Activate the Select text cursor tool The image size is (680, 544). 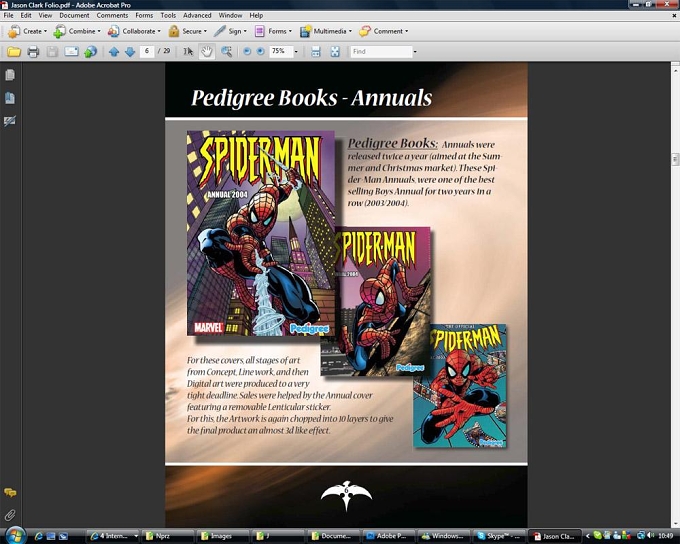(x=188, y=52)
